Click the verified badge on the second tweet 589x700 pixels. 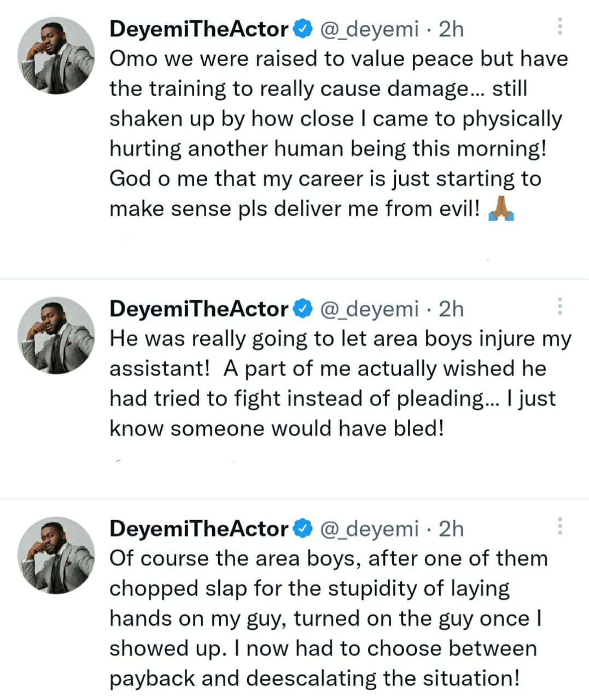coord(303,309)
